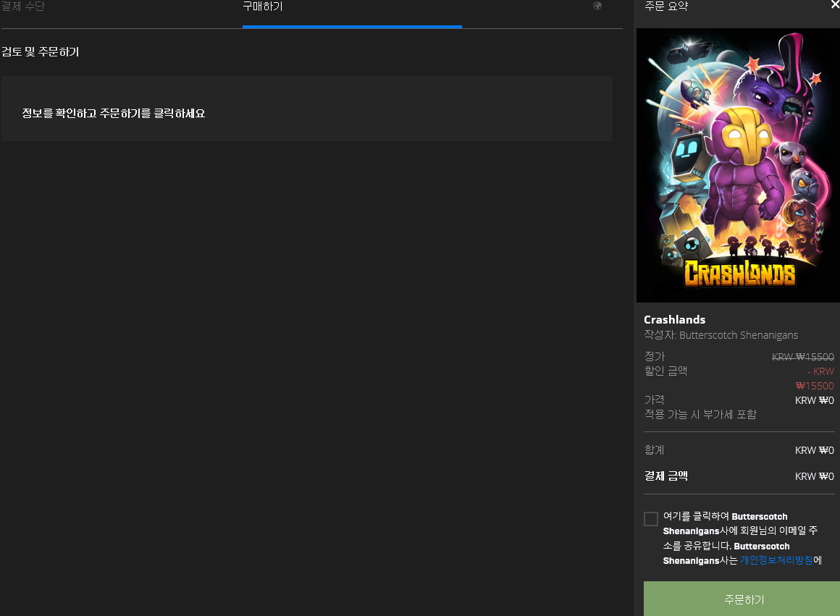840x616 pixels.
Task: Click the 할인 금액 discount label
Action: (665, 371)
